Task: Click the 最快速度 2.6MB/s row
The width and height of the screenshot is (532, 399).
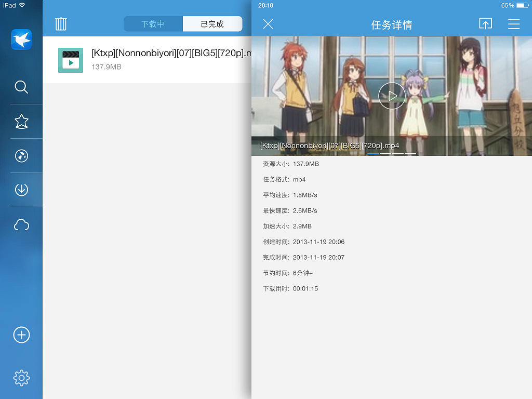Action: click(x=290, y=211)
